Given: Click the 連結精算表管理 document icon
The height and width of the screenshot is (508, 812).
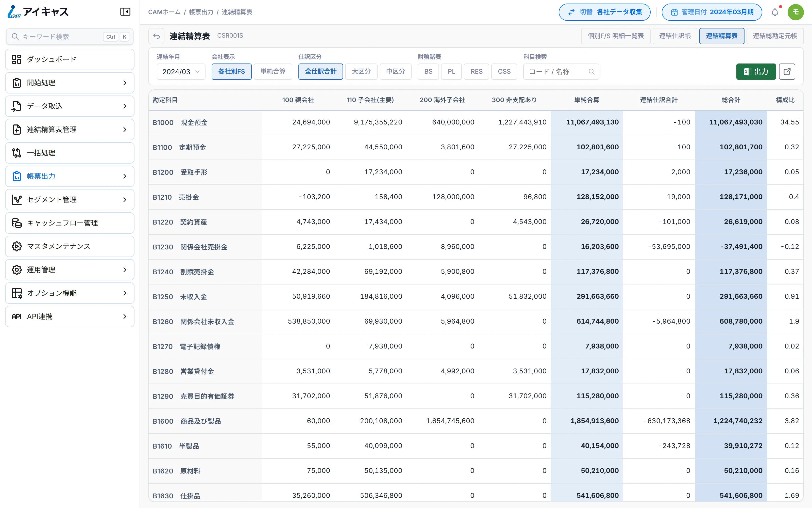Looking at the screenshot, I should [x=16, y=129].
